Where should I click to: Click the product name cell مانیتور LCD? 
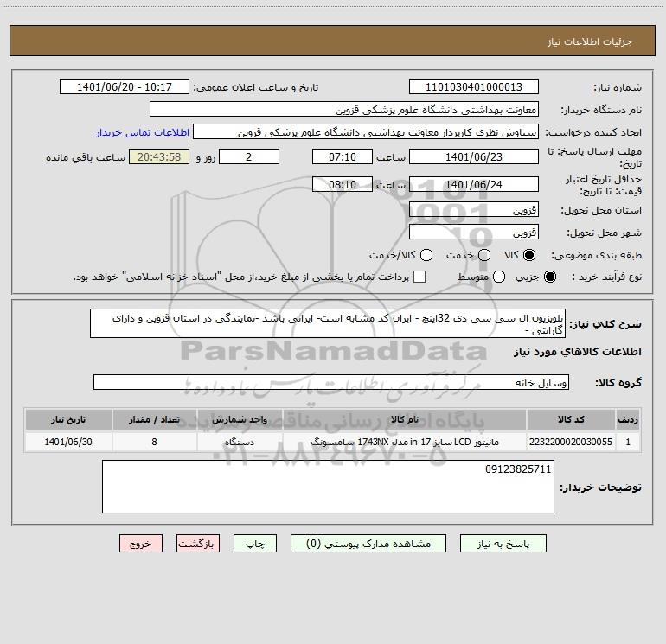point(405,442)
